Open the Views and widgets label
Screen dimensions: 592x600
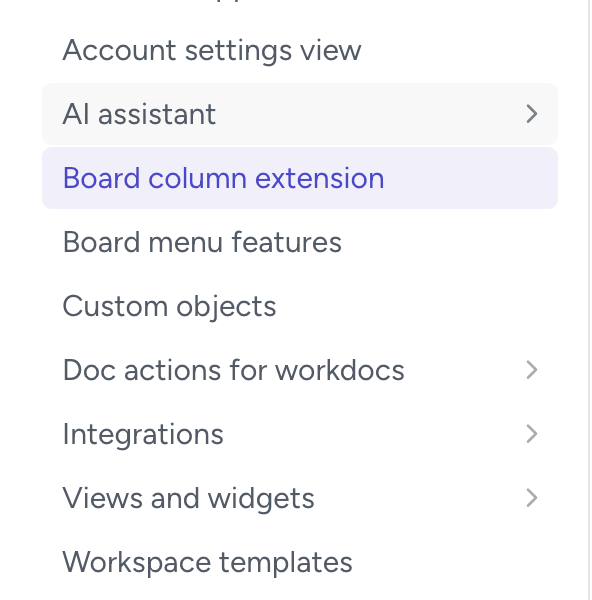[x=188, y=498]
